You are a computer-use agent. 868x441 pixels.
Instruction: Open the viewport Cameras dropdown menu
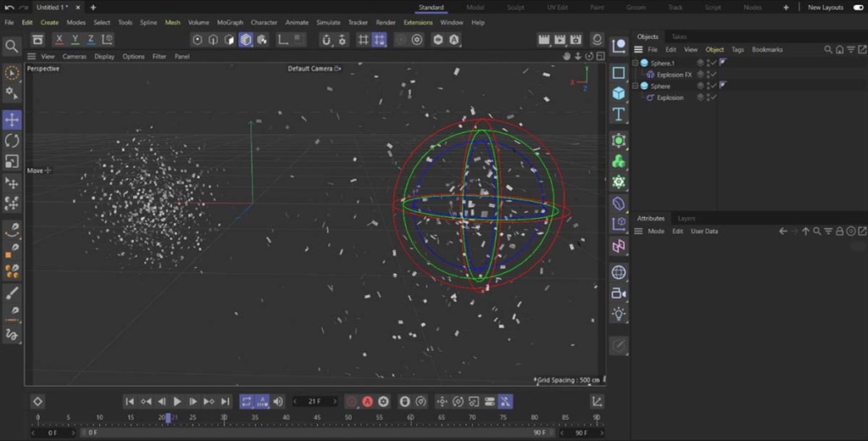pyautogui.click(x=74, y=57)
